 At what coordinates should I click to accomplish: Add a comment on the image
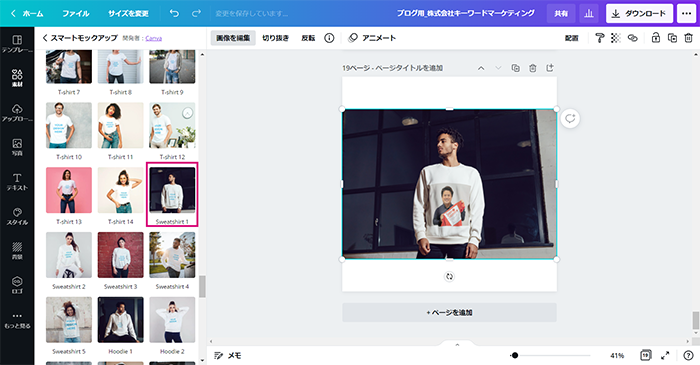pos(570,119)
